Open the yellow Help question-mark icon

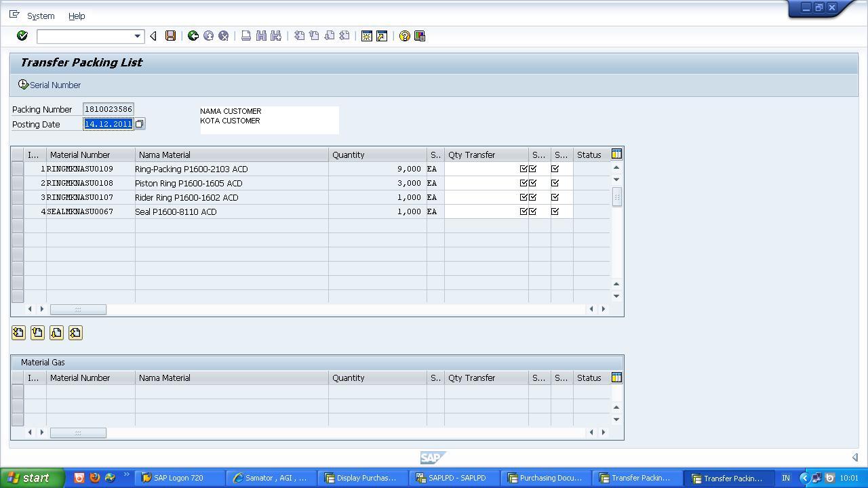[x=405, y=36]
